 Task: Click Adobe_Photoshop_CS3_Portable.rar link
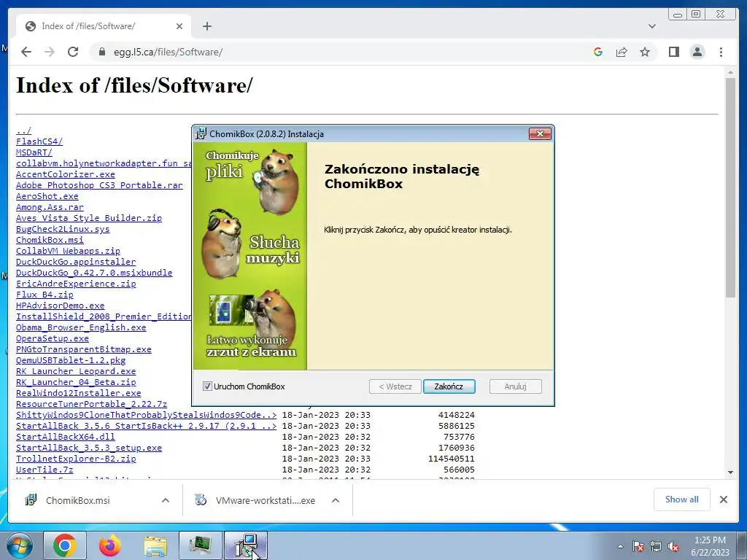tap(99, 185)
